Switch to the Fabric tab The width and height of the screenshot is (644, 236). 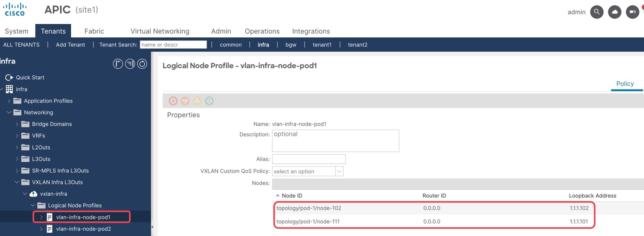tap(94, 31)
